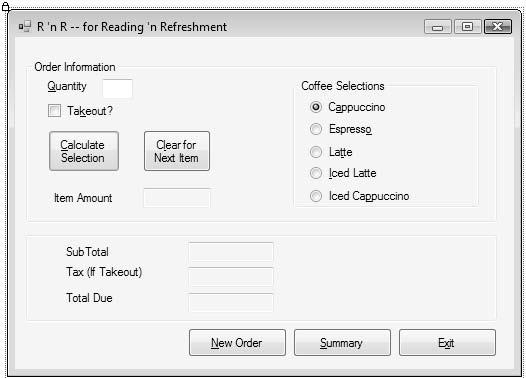Click the lock icon above the form

click(5, 6)
